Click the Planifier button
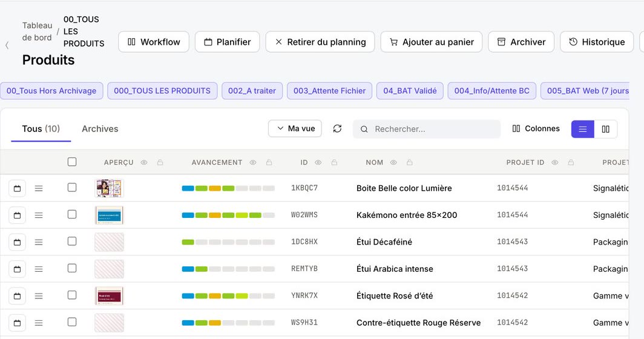 (x=227, y=42)
